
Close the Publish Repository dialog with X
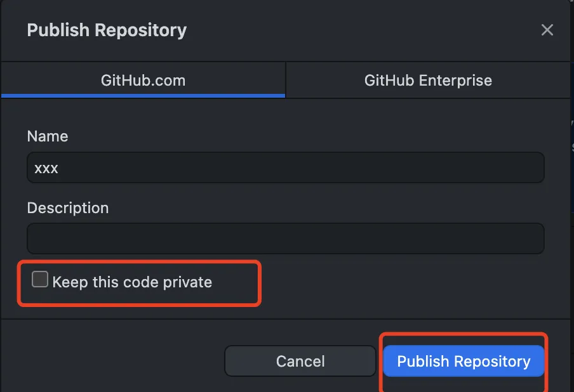click(547, 30)
